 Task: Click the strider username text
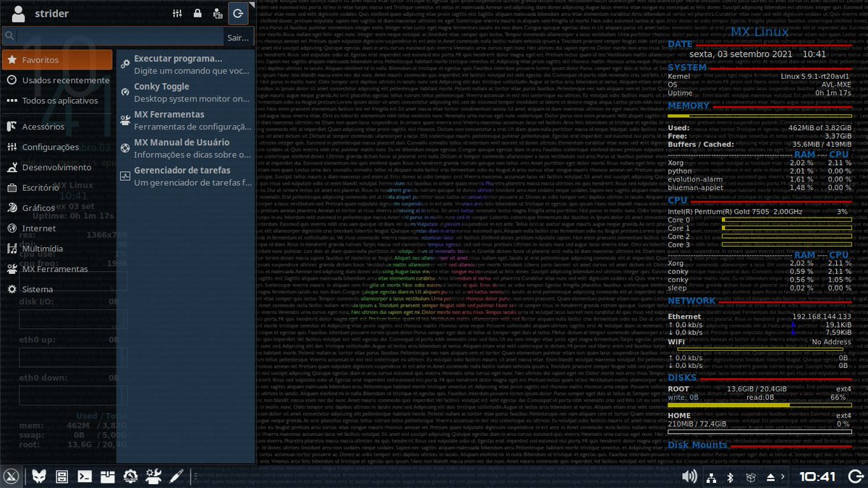point(51,14)
